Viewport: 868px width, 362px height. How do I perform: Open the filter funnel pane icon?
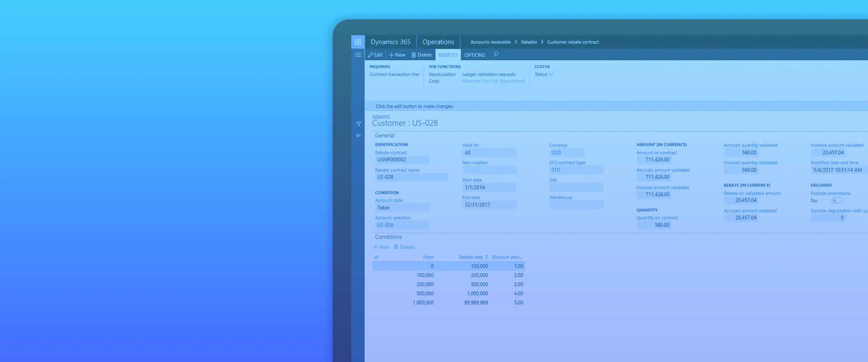tap(358, 124)
